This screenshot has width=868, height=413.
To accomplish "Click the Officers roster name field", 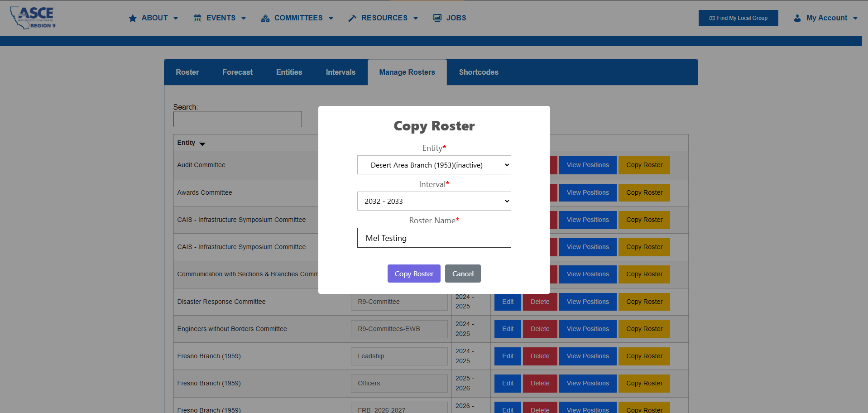I will point(399,384).
